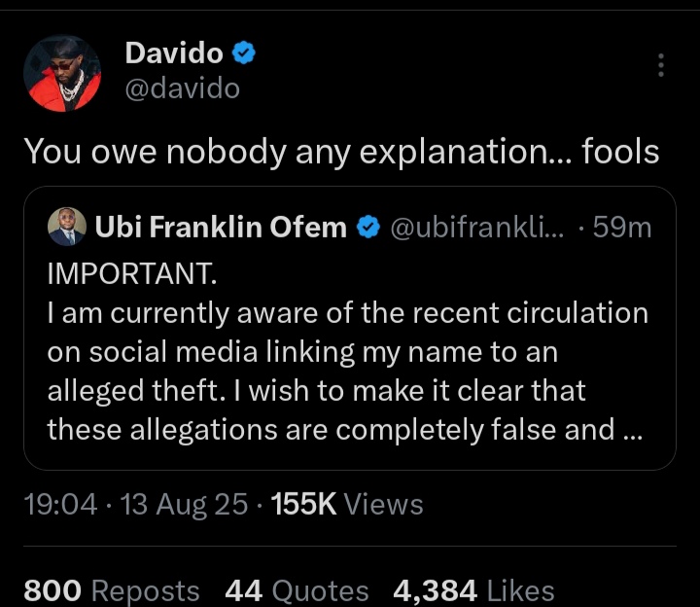This screenshot has width=700, height=607.
Task: Open the @davido handle link
Action: [182, 89]
